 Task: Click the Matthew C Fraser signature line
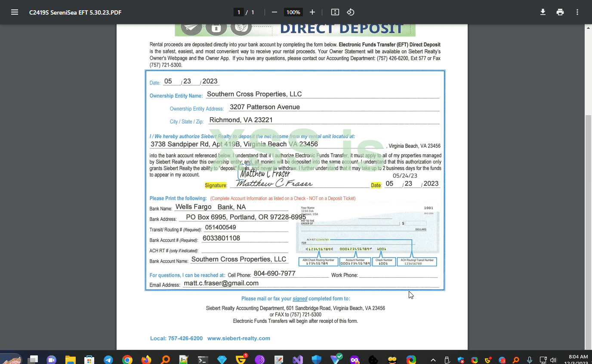coord(299,184)
